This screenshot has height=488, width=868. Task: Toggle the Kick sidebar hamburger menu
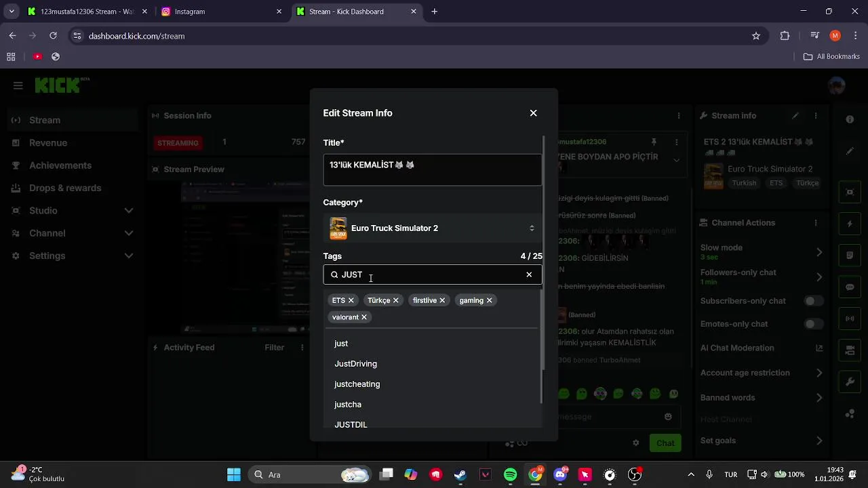18,85
